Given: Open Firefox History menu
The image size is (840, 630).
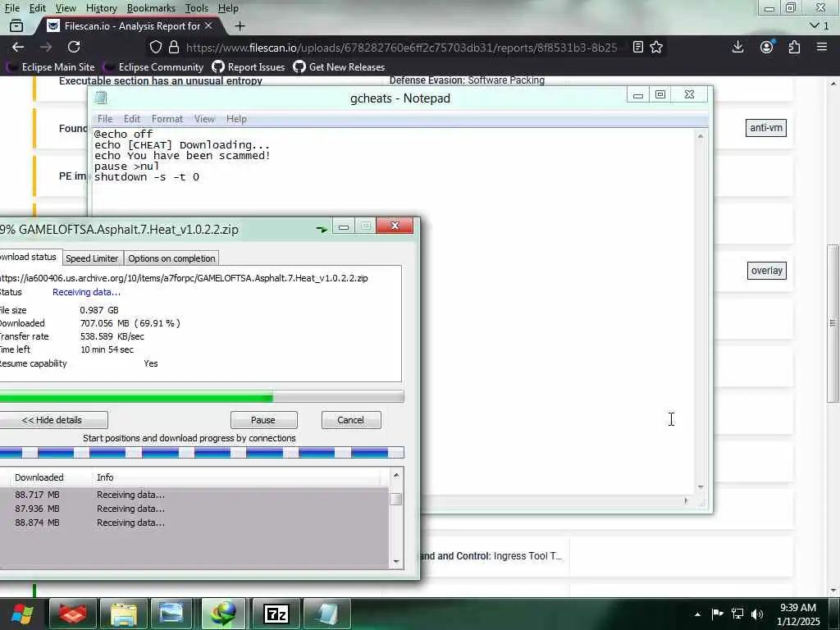Looking at the screenshot, I should point(101,8).
